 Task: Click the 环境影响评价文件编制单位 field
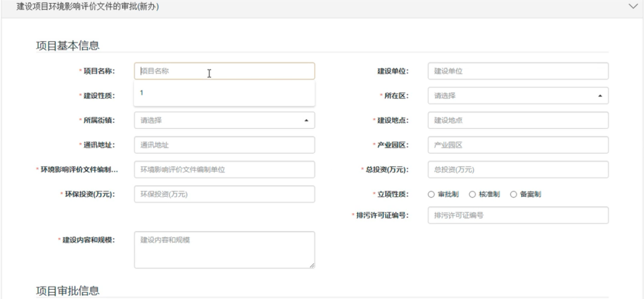coord(224,169)
